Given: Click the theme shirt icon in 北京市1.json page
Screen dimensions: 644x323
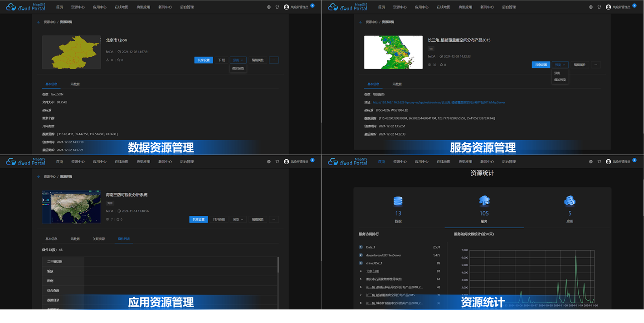Looking at the screenshot, I should 277,7.
